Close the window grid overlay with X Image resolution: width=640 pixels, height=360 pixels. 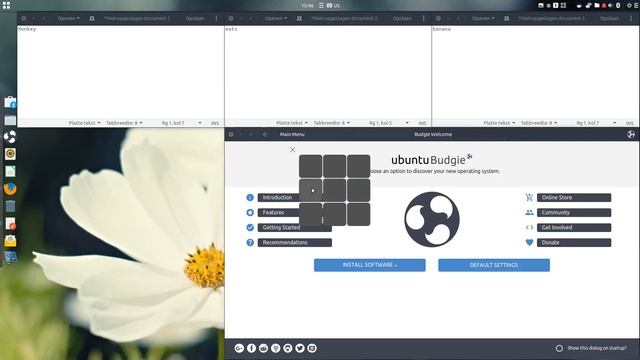(x=293, y=150)
